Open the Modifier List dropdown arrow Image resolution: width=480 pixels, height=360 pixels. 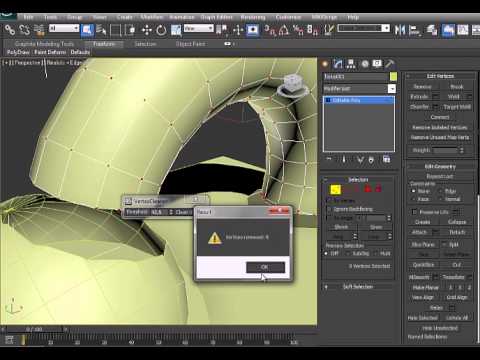392,89
